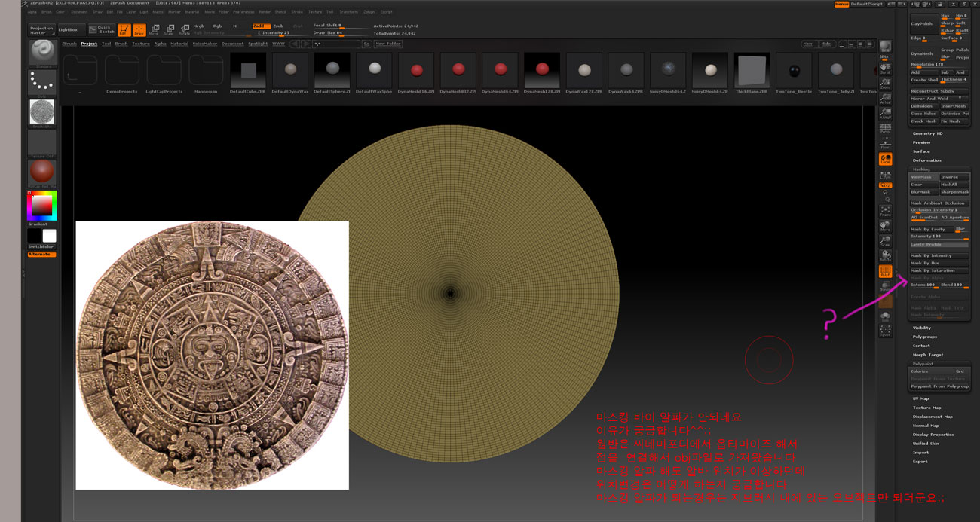Click the Quick Sketch icon
The height and width of the screenshot is (522, 980).
101,30
